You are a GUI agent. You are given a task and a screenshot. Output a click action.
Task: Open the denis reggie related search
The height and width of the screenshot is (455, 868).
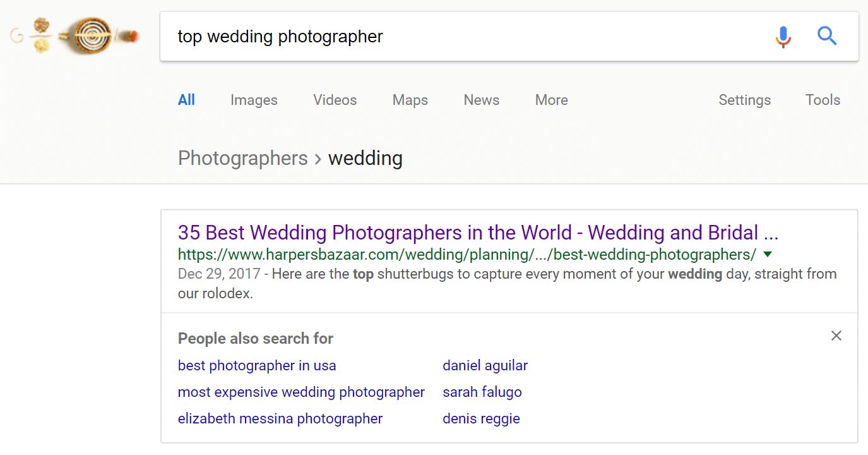(x=481, y=418)
